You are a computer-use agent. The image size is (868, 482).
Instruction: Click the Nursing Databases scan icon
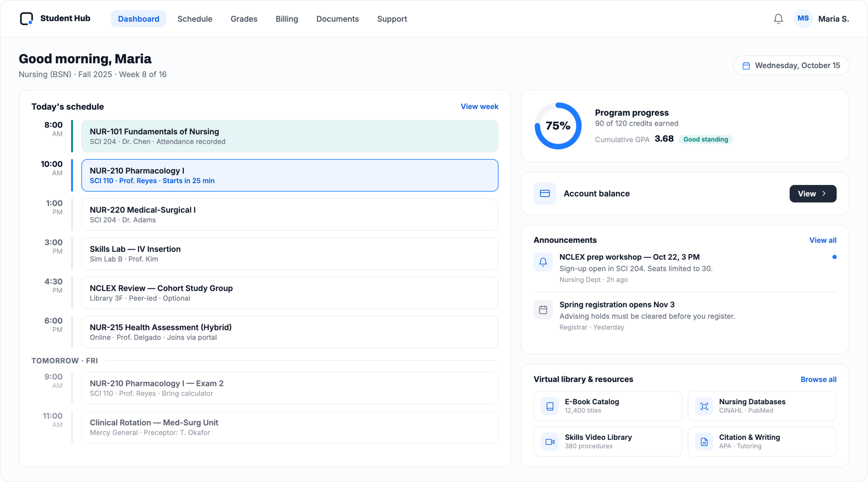(704, 406)
